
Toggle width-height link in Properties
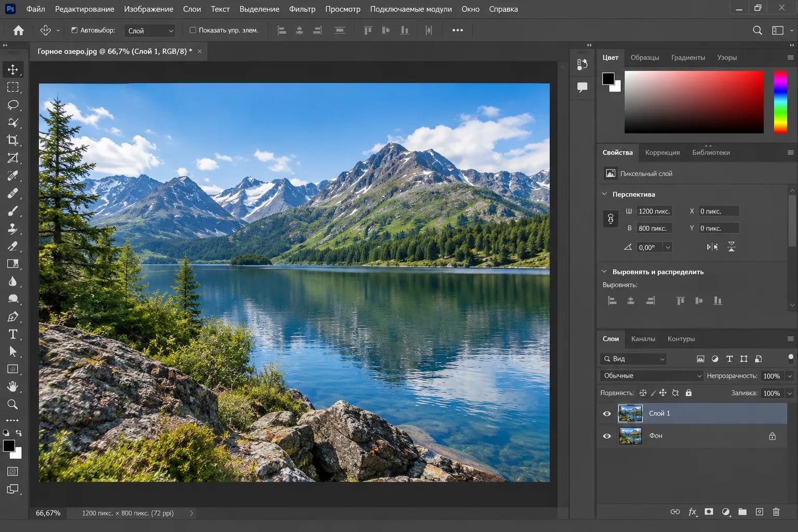[610, 219]
